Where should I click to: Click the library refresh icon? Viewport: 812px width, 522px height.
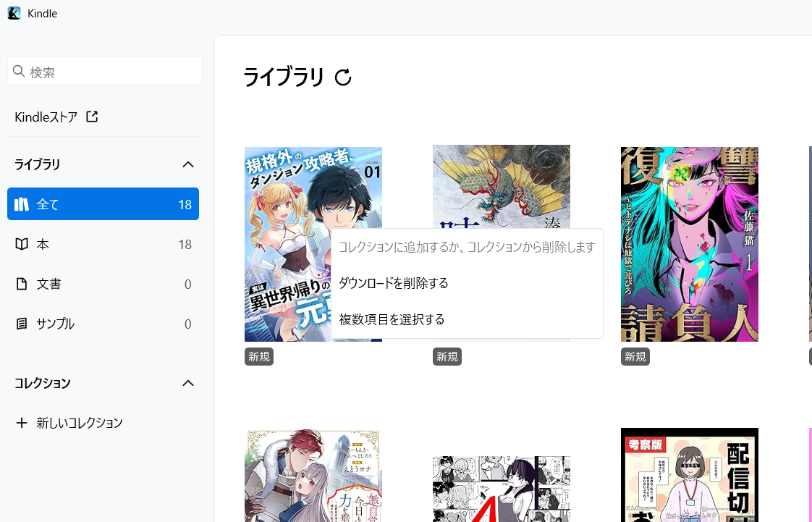click(x=343, y=77)
